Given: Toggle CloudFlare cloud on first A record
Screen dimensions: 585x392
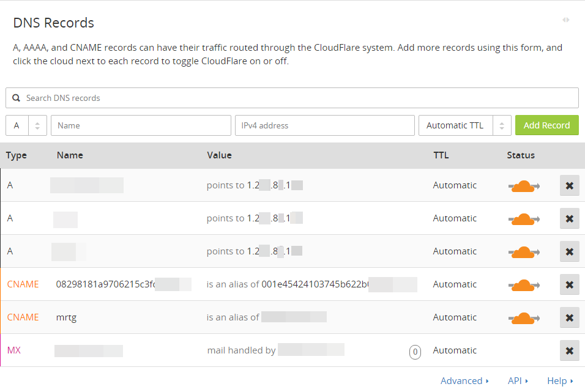Looking at the screenshot, I should pyautogui.click(x=524, y=185).
